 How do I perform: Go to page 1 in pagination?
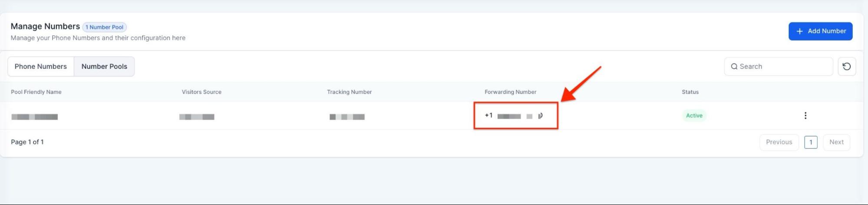(811, 142)
